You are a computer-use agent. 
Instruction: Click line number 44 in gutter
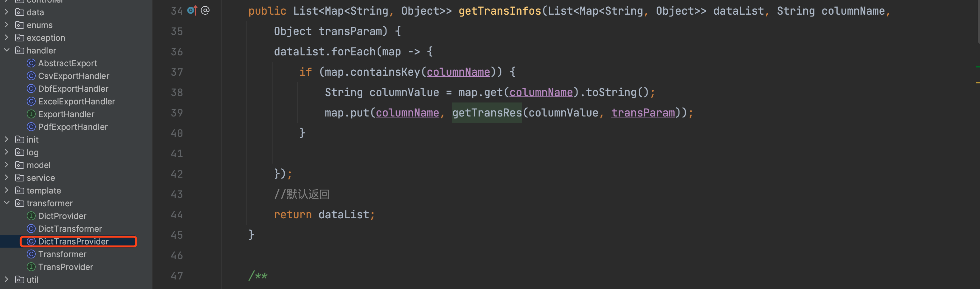coord(176,215)
